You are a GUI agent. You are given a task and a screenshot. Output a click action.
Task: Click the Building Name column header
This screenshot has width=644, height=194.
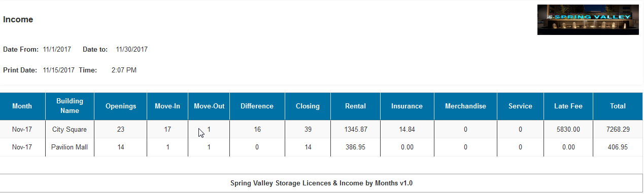pos(70,106)
